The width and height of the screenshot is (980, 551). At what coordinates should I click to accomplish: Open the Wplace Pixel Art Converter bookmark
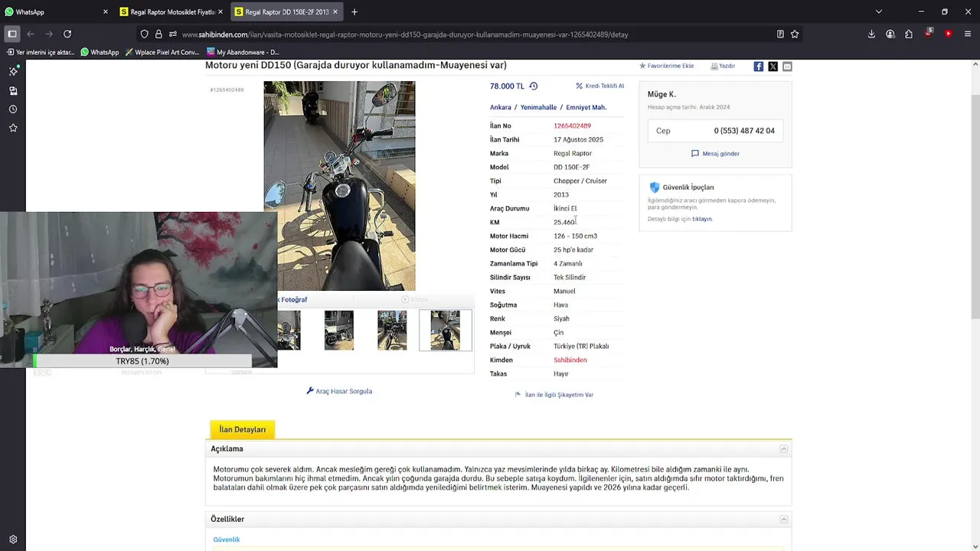162,52
